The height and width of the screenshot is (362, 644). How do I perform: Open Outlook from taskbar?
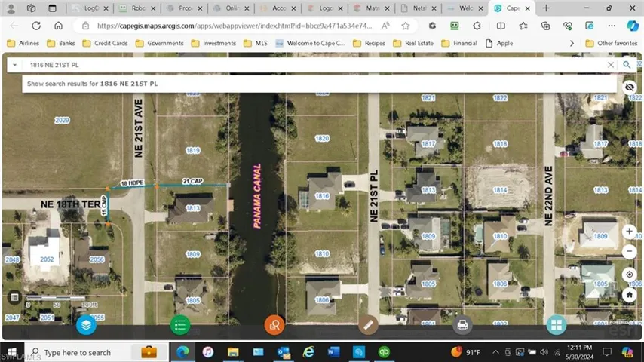284,352
